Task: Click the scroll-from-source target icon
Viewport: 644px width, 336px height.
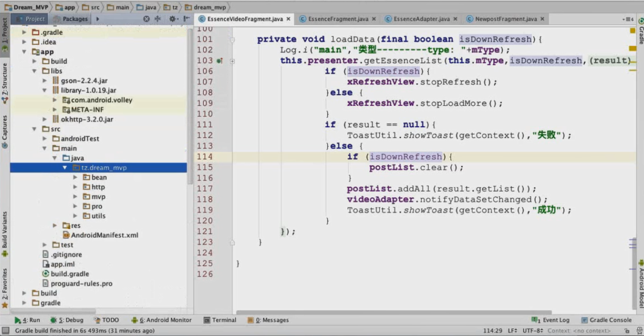Action: click(147, 19)
